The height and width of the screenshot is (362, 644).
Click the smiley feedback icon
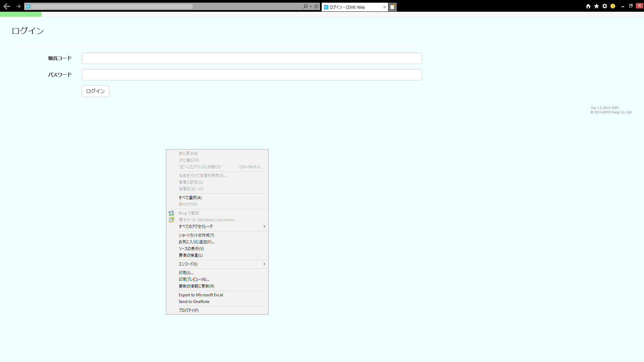click(x=613, y=6)
